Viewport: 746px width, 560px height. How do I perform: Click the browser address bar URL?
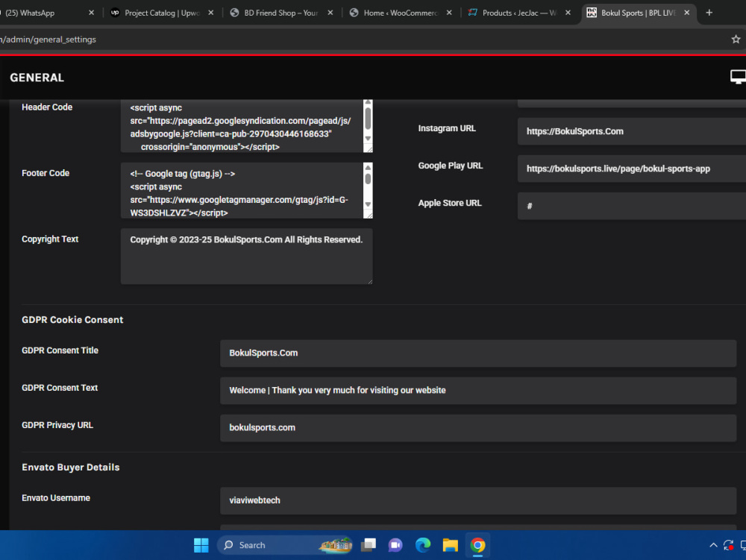(48, 40)
